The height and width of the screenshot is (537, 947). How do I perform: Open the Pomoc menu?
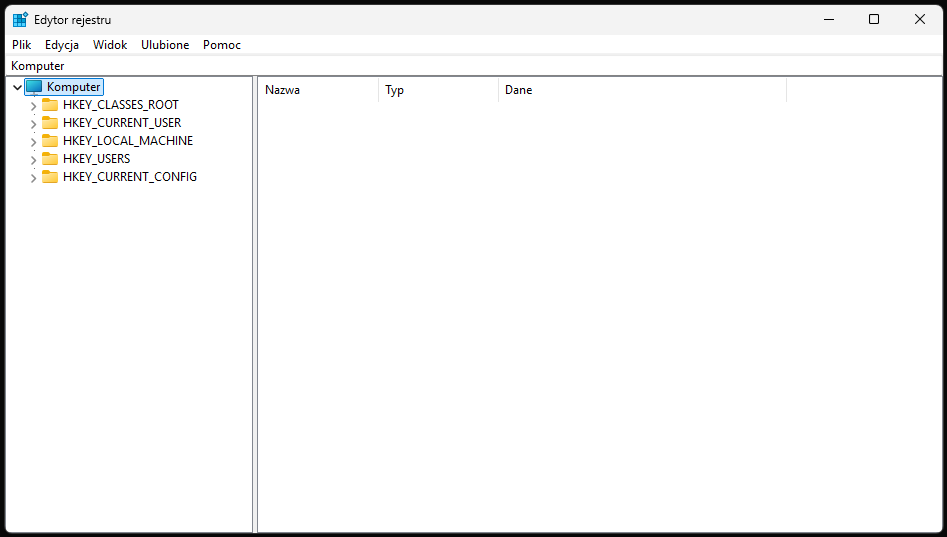point(222,45)
